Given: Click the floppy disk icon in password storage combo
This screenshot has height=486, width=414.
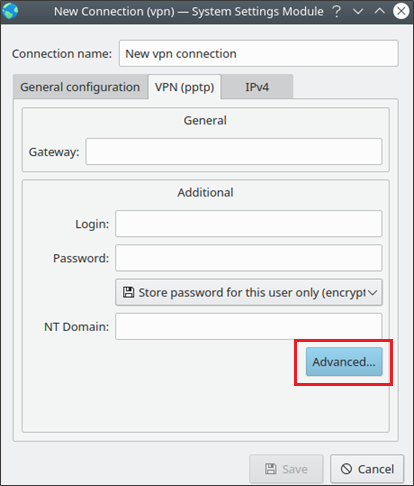Looking at the screenshot, I should [x=129, y=292].
